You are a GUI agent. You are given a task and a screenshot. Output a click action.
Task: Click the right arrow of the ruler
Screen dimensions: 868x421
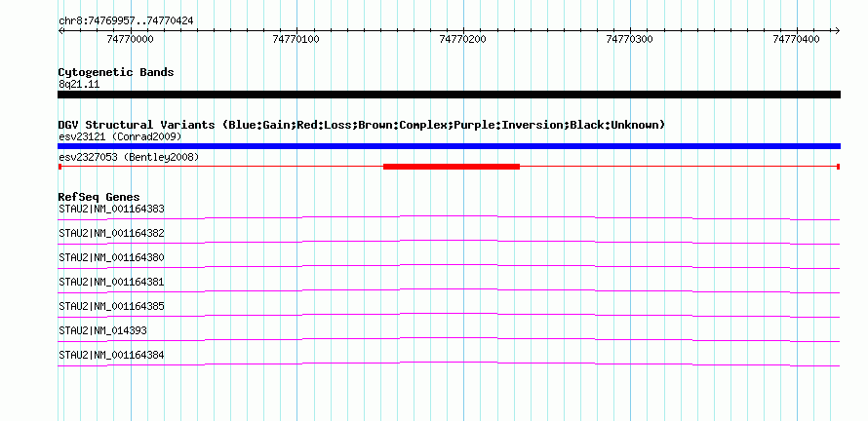pyautogui.click(x=838, y=30)
